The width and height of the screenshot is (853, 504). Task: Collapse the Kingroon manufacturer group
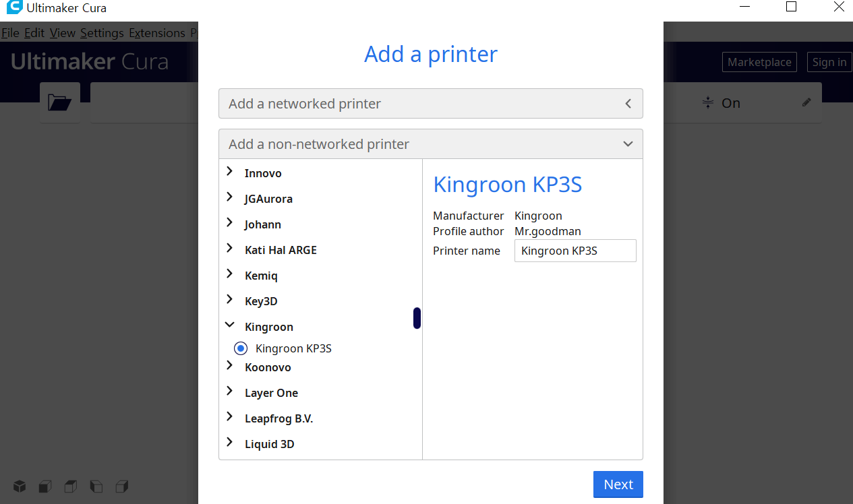[x=230, y=326]
